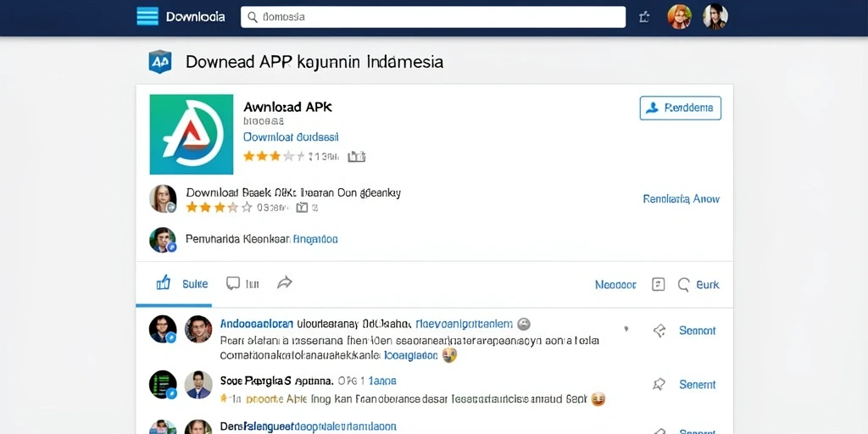Viewport: 868px width, 434px height.
Task: Click the Neoooor link
Action: (615, 285)
